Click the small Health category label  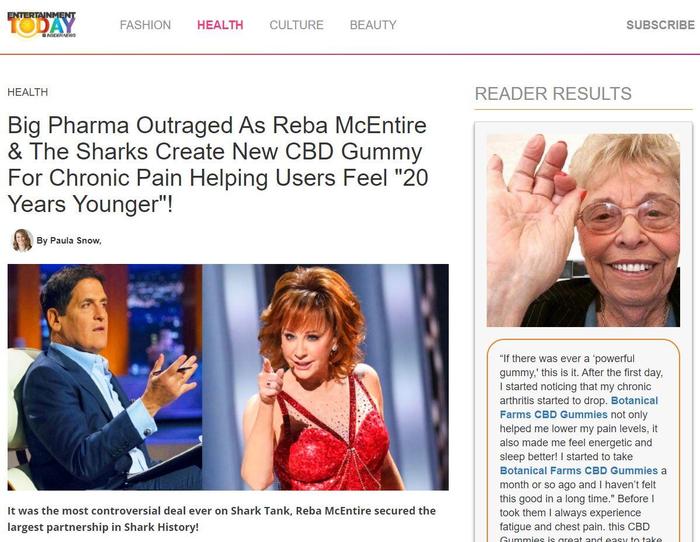pos(28,92)
